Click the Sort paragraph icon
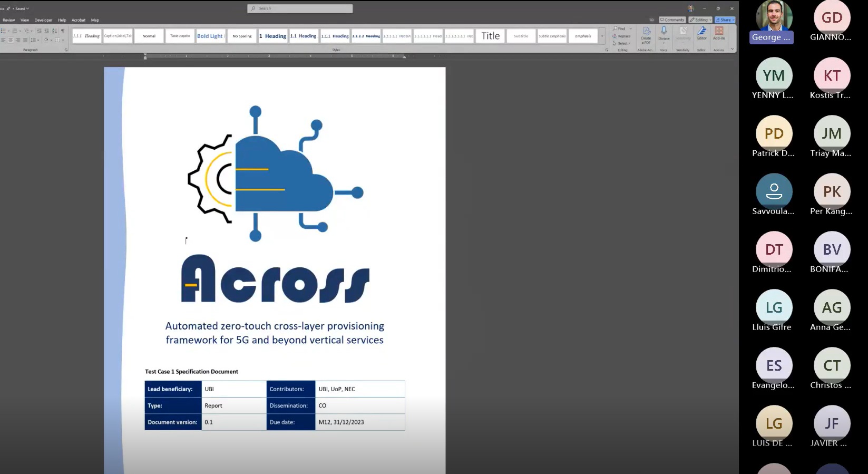The image size is (868, 474). pos(54,31)
